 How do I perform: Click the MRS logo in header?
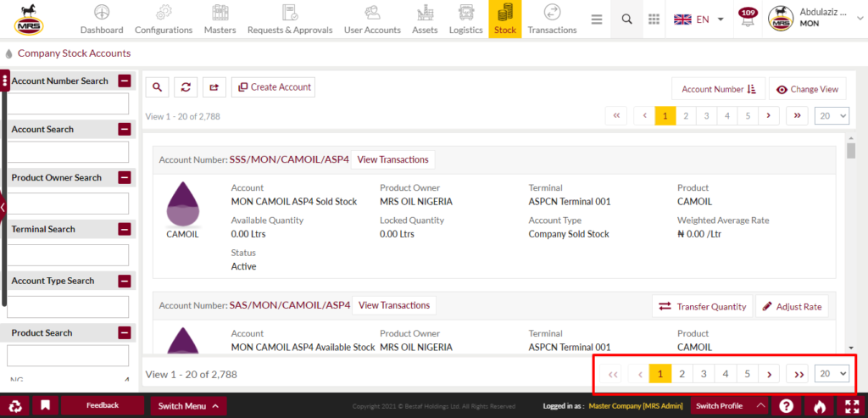[30, 20]
